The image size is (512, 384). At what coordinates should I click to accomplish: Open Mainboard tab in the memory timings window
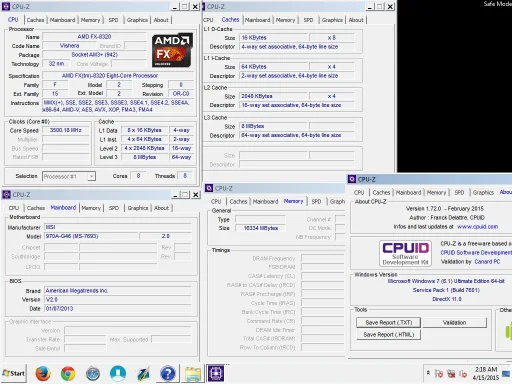coord(265,202)
